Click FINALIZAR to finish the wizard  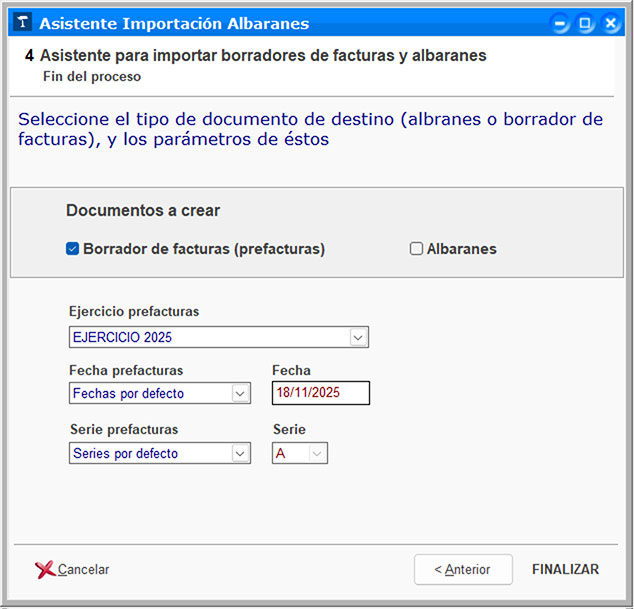point(565,570)
